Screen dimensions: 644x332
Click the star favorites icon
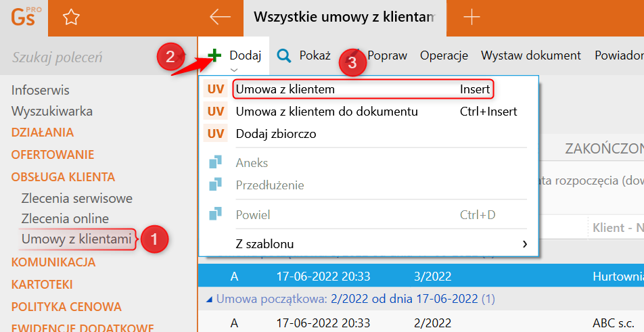pos(71,18)
